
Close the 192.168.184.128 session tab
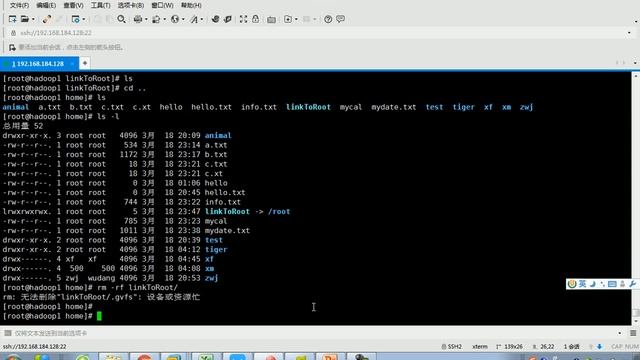tap(72, 64)
